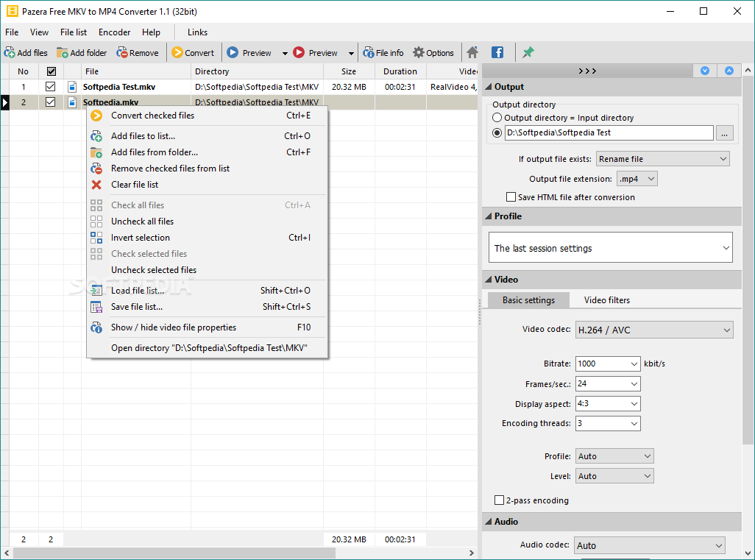Image resolution: width=755 pixels, height=560 pixels.
Task: Click the Home page icon
Action: tap(472, 52)
